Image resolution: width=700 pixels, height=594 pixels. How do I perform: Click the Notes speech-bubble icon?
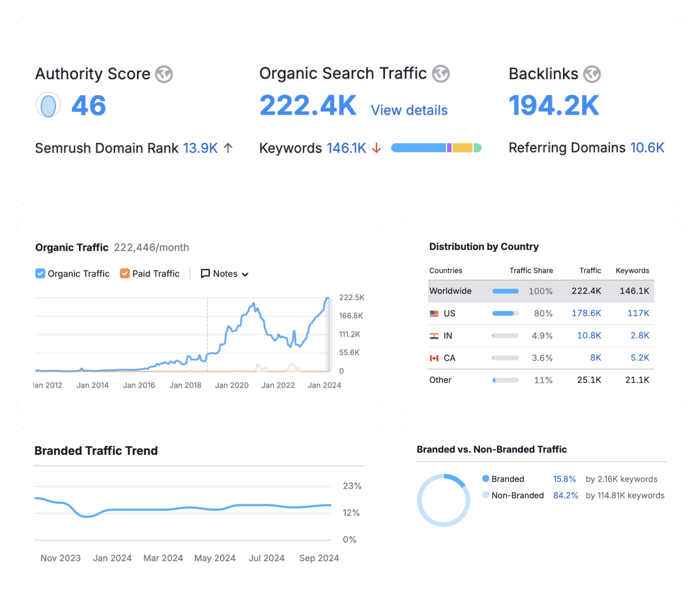click(205, 274)
